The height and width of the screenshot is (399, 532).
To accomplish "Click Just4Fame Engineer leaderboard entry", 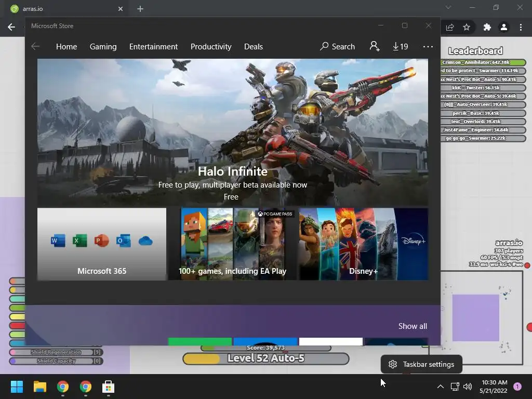I will (483, 130).
